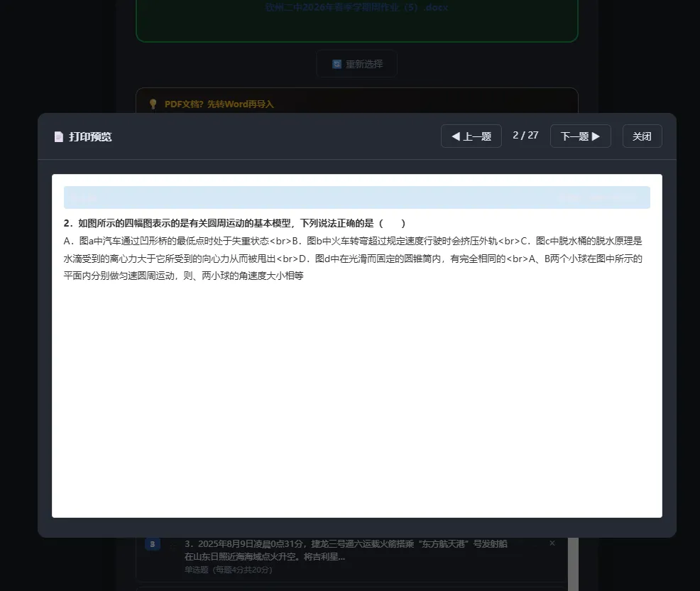700x591 pixels.
Task: Click question 3 text about 捷龙三号遥六运载火箭
Action: pos(346,551)
